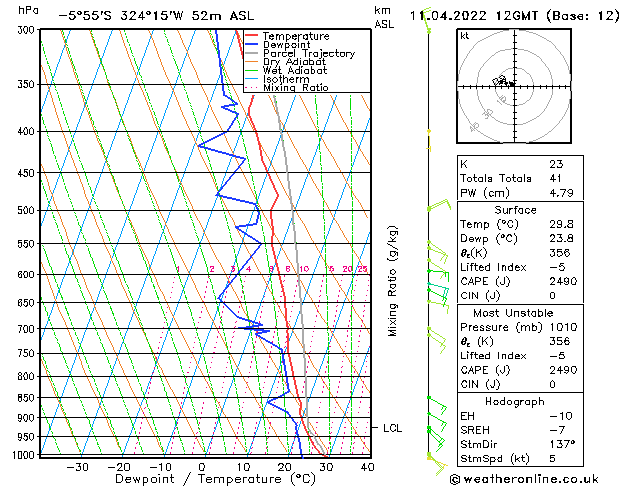
Task: Click the 40 temperature axis label
Action: 367,467
